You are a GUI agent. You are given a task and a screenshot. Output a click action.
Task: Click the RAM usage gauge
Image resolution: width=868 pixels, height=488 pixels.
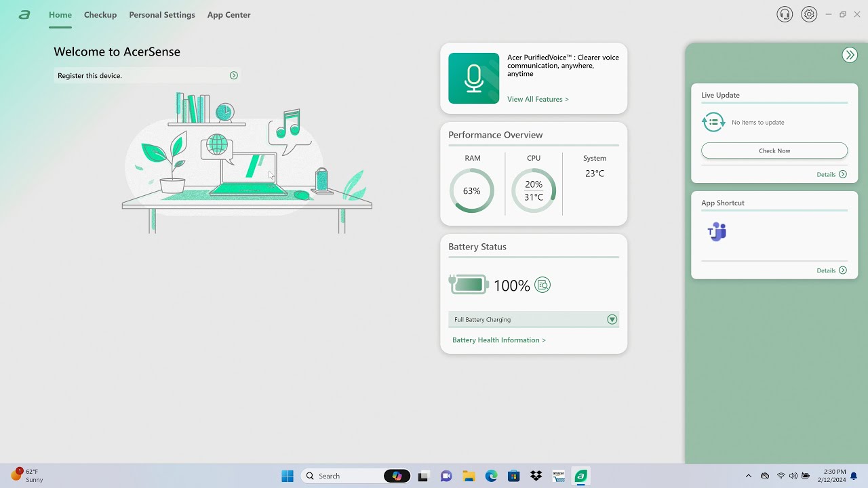(x=472, y=191)
